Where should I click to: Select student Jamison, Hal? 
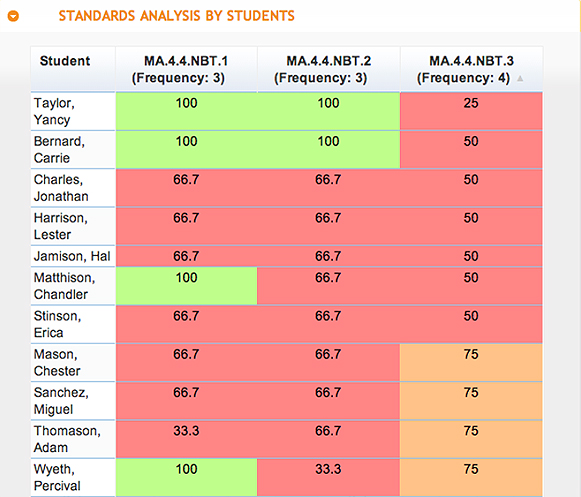tap(73, 256)
